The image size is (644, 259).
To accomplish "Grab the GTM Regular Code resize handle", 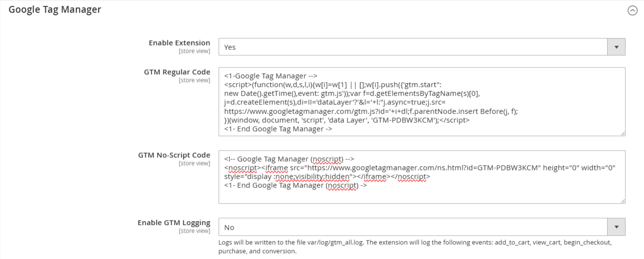I will pyautogui.click(x=622, y=133).
